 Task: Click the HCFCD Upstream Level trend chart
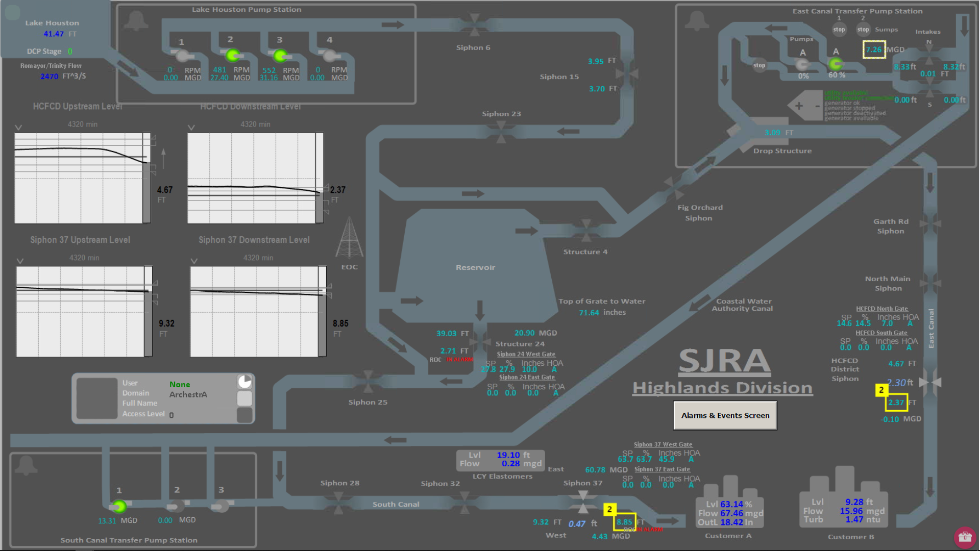(x=79, y=178)
